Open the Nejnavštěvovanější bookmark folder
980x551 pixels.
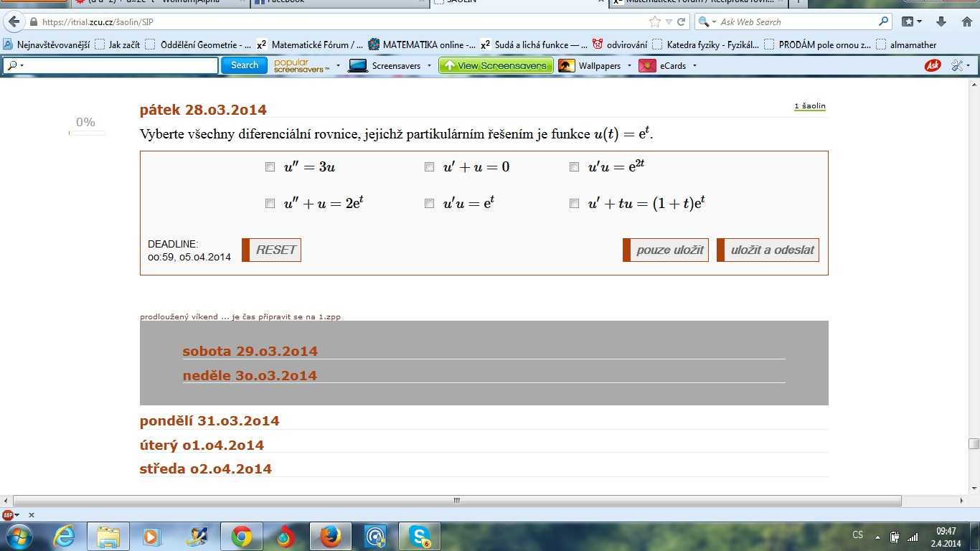point(47,44)
